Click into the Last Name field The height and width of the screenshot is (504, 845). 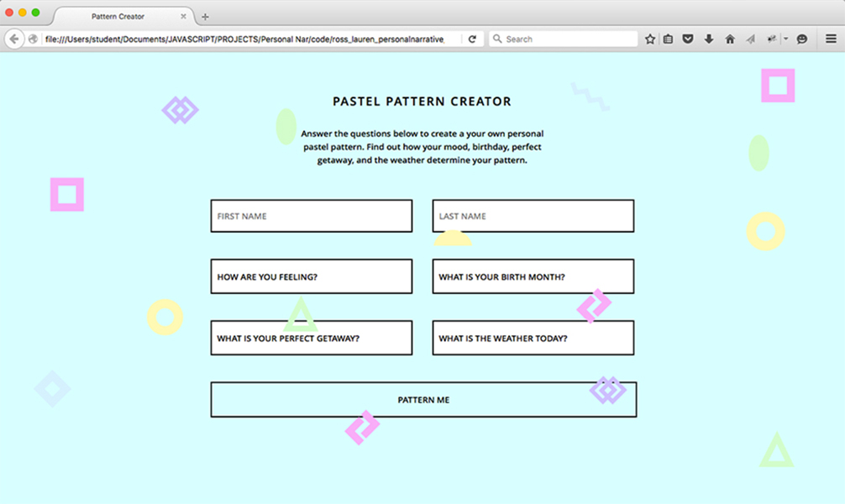(533, 216)
